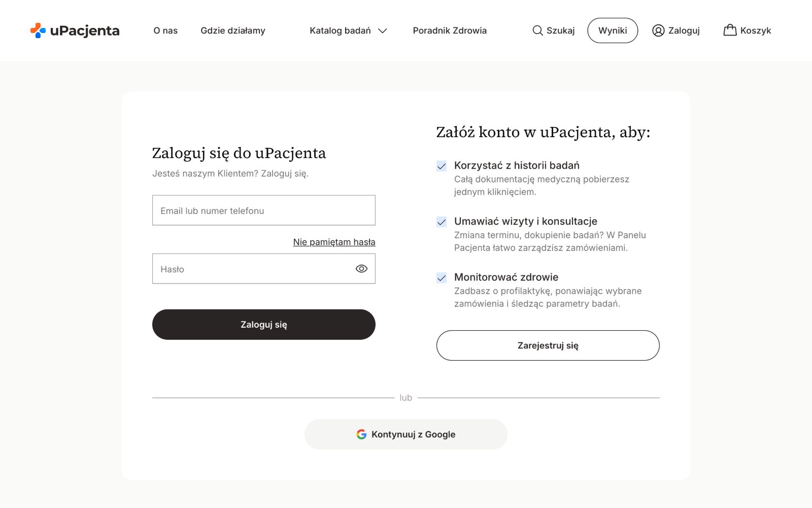Image resolution: width=812 pixels, height=508 pixels.
Task: Focus the Email lub numer telefonu field
Action: coord(264,210)
